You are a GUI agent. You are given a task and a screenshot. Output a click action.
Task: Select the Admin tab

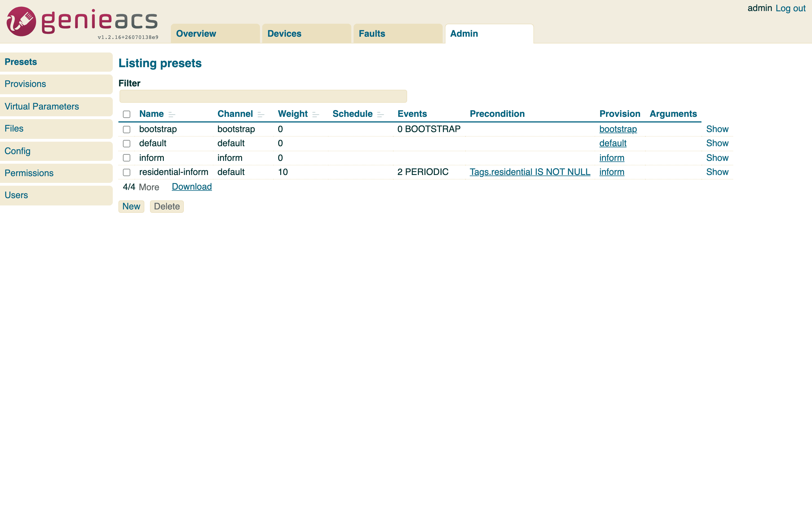[x=489, y=34]
